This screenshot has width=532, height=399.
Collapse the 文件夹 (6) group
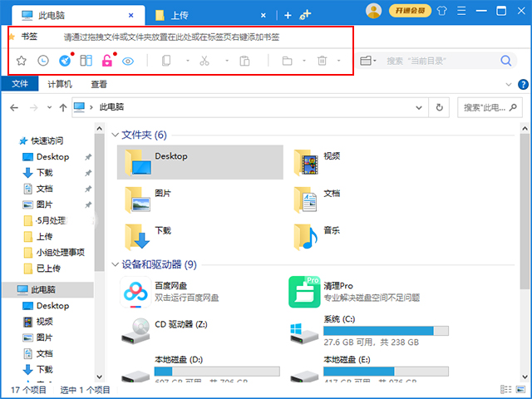pyautogui.click(x=115, y=135)
